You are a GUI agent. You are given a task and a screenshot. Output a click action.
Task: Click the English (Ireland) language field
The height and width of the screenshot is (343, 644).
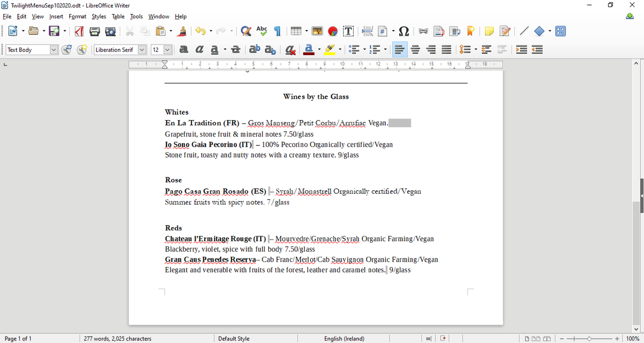click(344, 339)
